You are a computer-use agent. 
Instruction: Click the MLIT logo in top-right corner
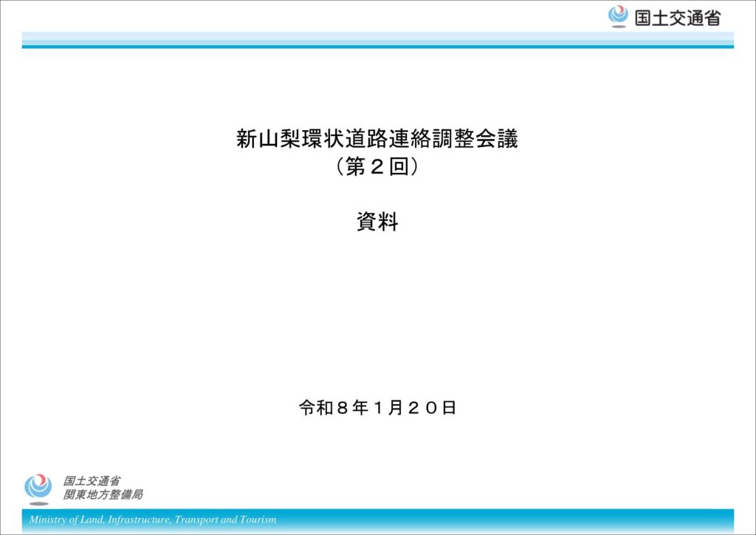(x=618, y=16)
